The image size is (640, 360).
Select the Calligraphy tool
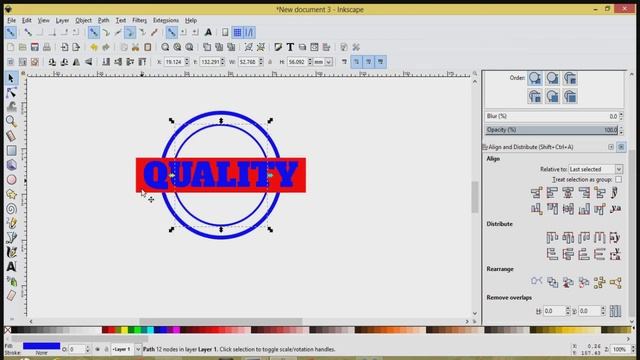click(x=11, y=252)
